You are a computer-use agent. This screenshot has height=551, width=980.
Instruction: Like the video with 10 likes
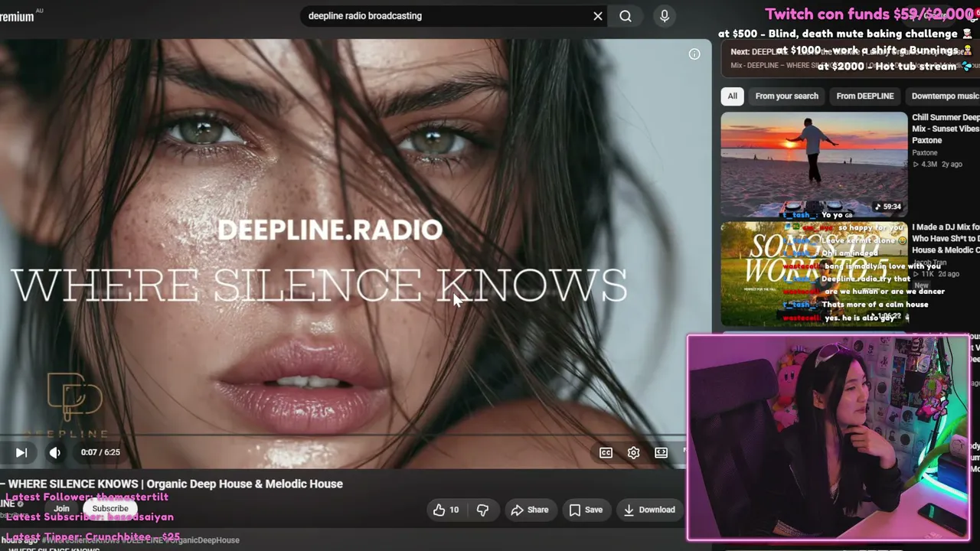coord(446,510)
